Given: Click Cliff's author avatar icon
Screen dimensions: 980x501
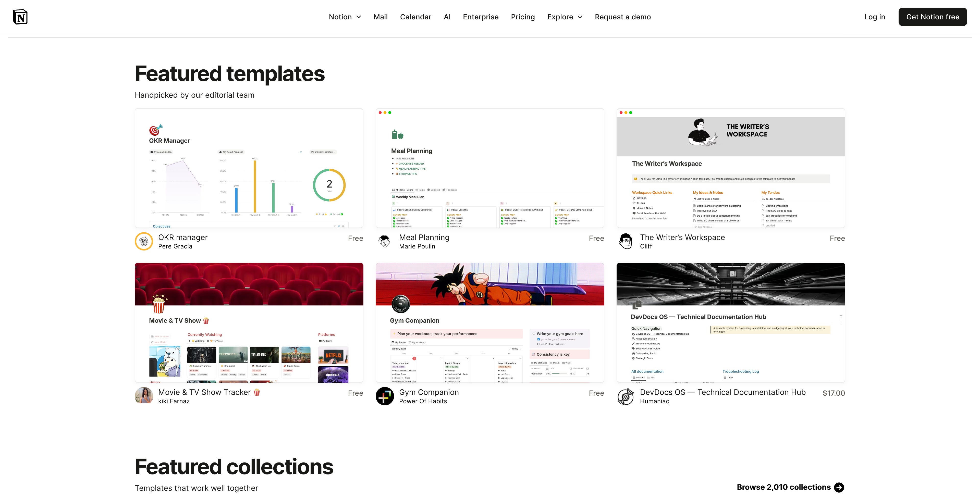Looking at the screenshot, I should pyautogui.click(x=626, y=241).
